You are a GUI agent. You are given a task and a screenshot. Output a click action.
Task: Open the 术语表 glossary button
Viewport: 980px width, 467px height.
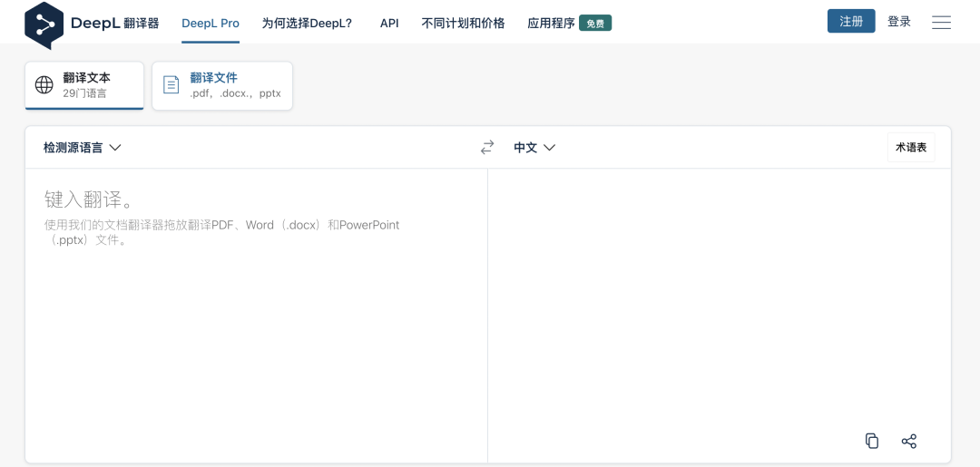point(911,147)
